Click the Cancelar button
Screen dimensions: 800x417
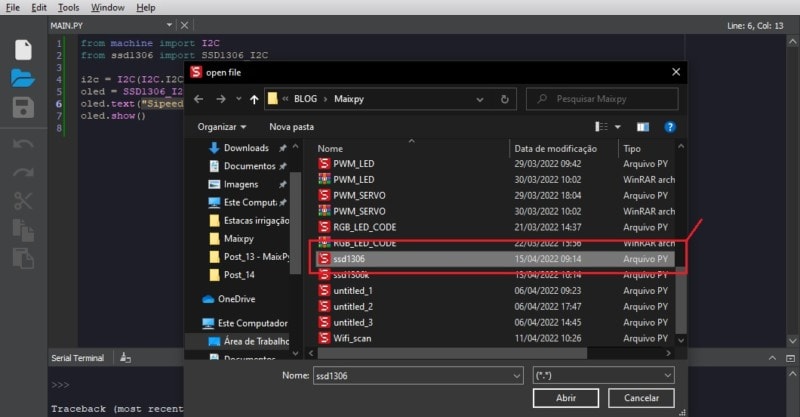point(641,398)
